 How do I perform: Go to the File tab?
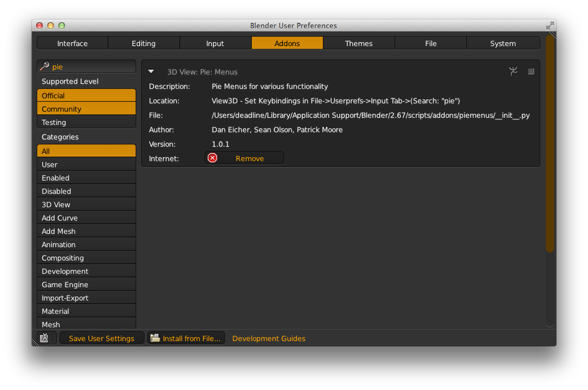pyautogui.click(x=431, y=43)
